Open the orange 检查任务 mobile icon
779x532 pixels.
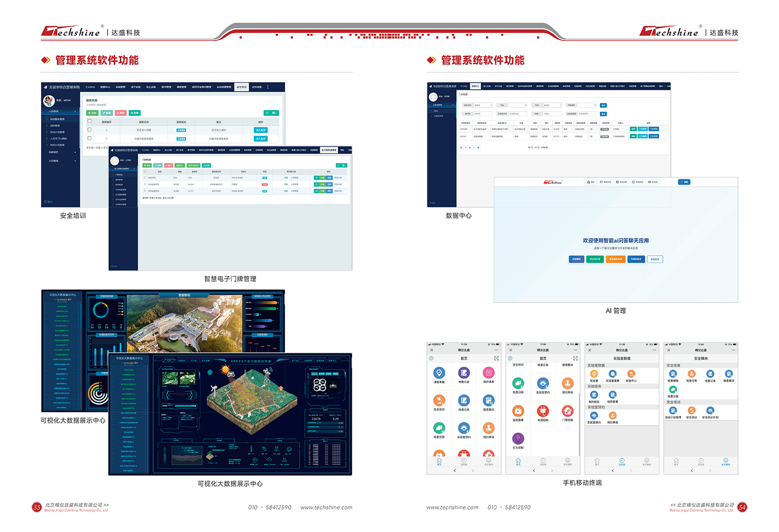[x=692, y=374]
